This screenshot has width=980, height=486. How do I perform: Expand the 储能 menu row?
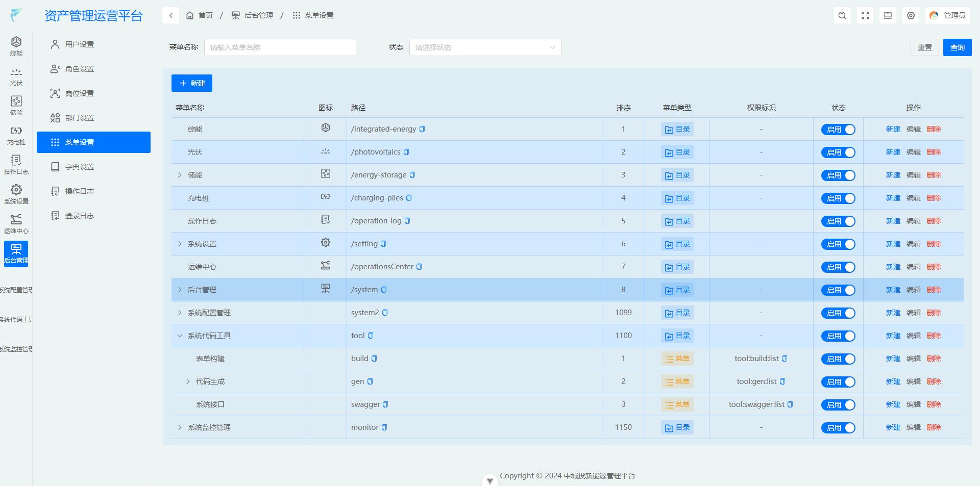click(x=180, y=175)
